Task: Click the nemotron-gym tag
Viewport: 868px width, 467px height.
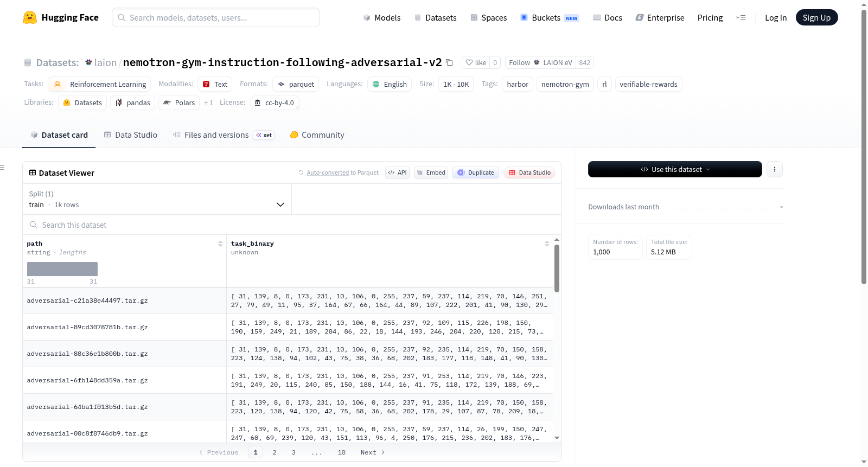Action: [x=565, y=84]
